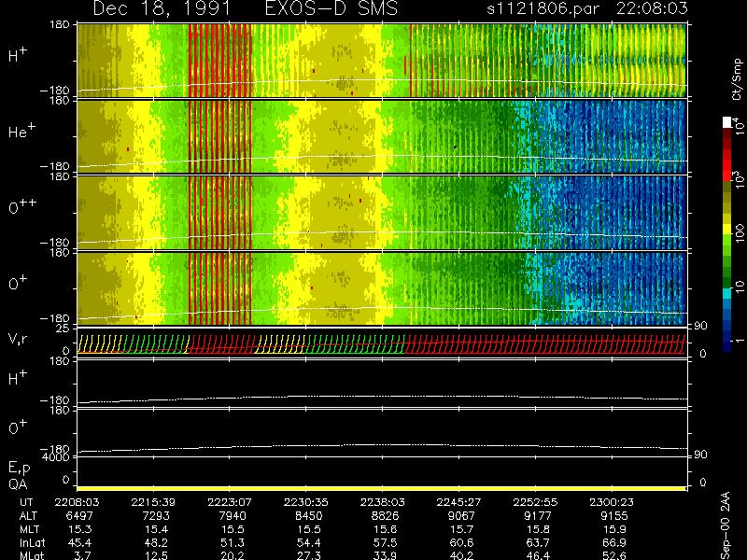Screen dimensions: 747x560
Task: Pick the white top of the color bar
Action: pos(727,122)
